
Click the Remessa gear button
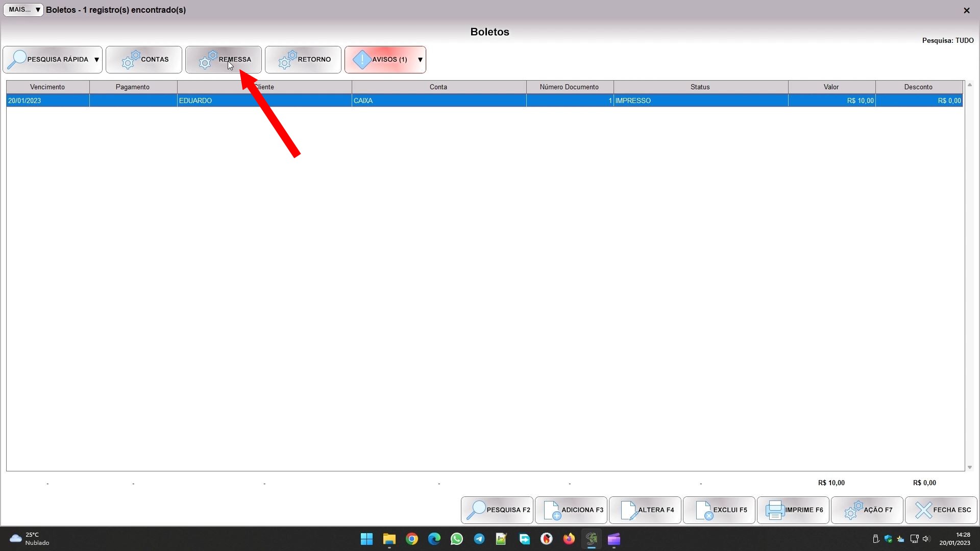[224, 60]
